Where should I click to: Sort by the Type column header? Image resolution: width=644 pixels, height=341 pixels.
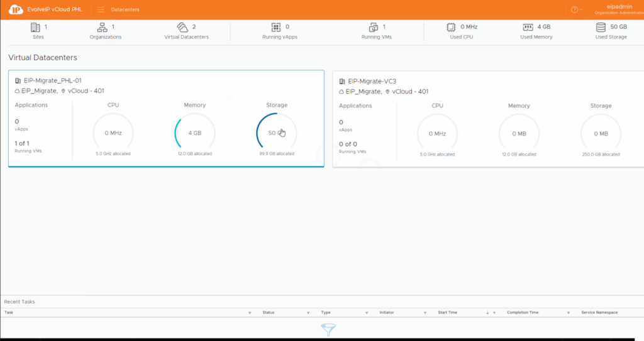point(326,312)
